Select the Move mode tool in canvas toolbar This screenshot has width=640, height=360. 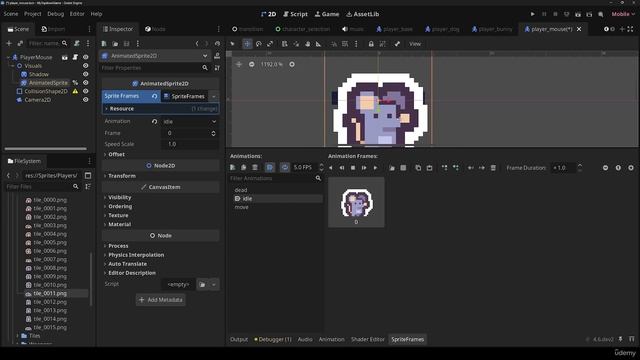click(x=247, y=44)
